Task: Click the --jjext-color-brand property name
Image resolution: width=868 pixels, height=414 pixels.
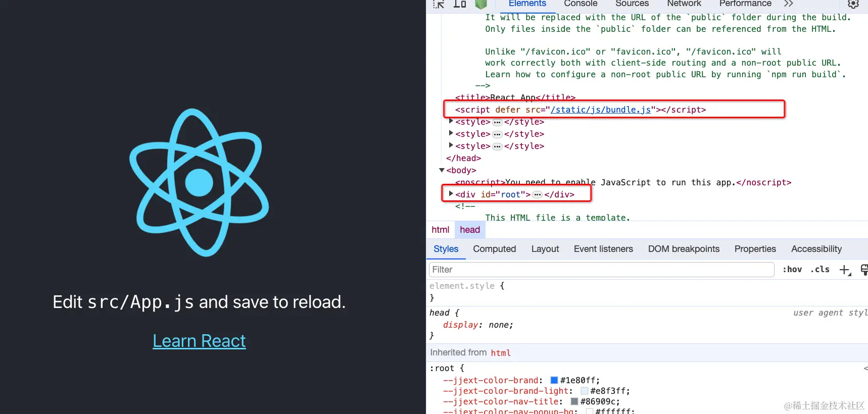Action: click(491, 380)
